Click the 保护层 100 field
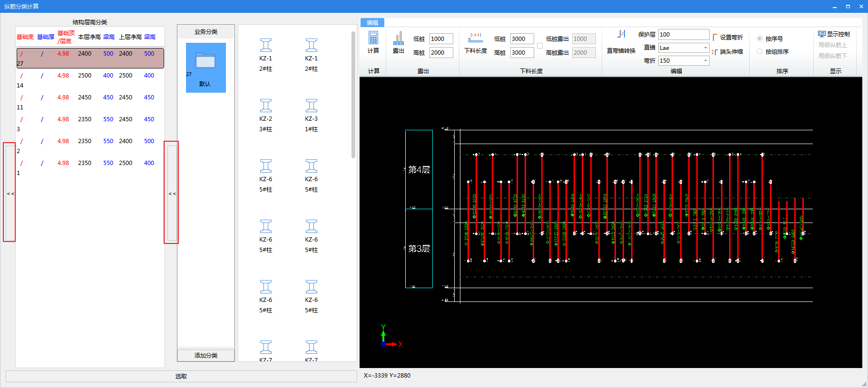The image size is (868, 388). [683, 35]
